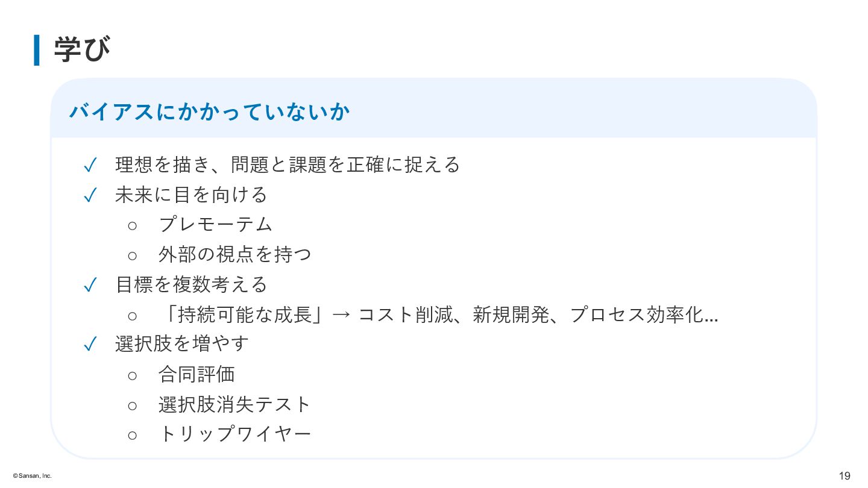Click the checkmark beside 目標を複数考える

point(90,285)
